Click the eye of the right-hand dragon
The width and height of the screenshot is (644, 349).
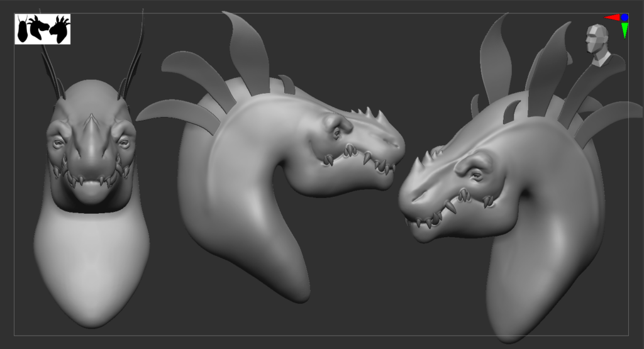[x=477, y=174]
